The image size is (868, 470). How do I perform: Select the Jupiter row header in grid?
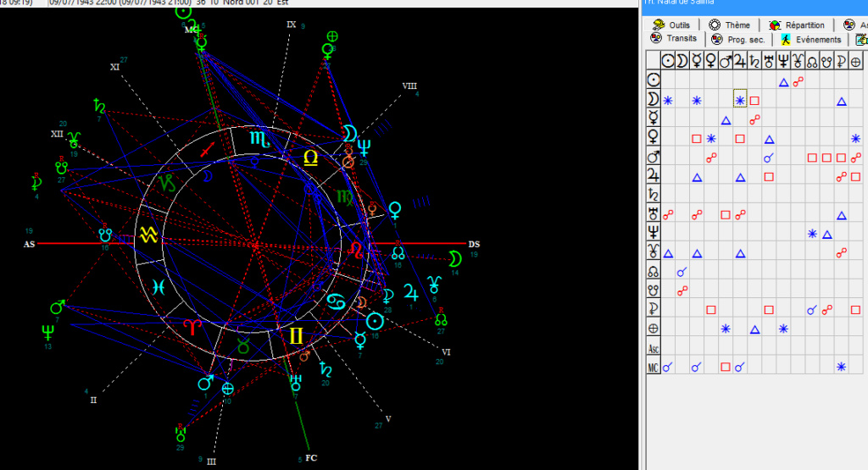coord(654,175)
